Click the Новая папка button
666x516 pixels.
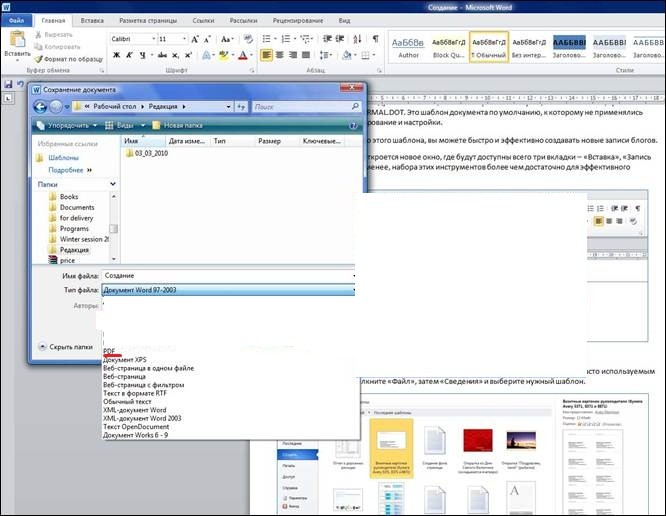point(178,126)
